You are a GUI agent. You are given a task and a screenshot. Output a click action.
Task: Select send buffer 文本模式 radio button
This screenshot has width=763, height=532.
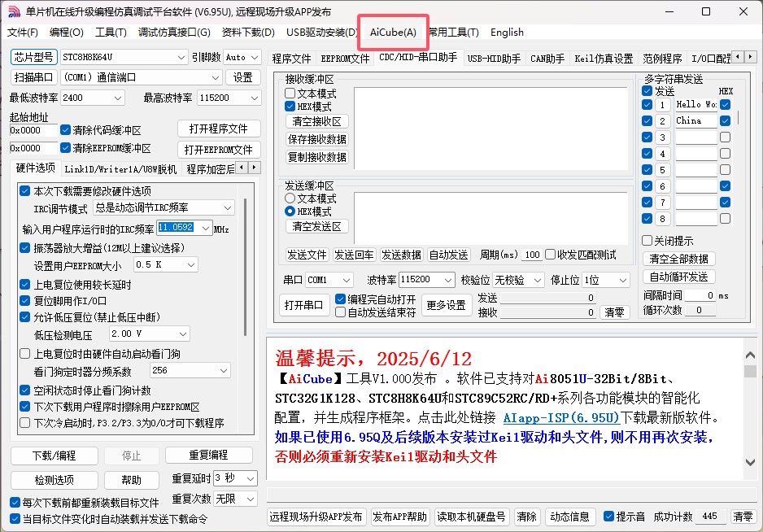click(x=290, y=198)
